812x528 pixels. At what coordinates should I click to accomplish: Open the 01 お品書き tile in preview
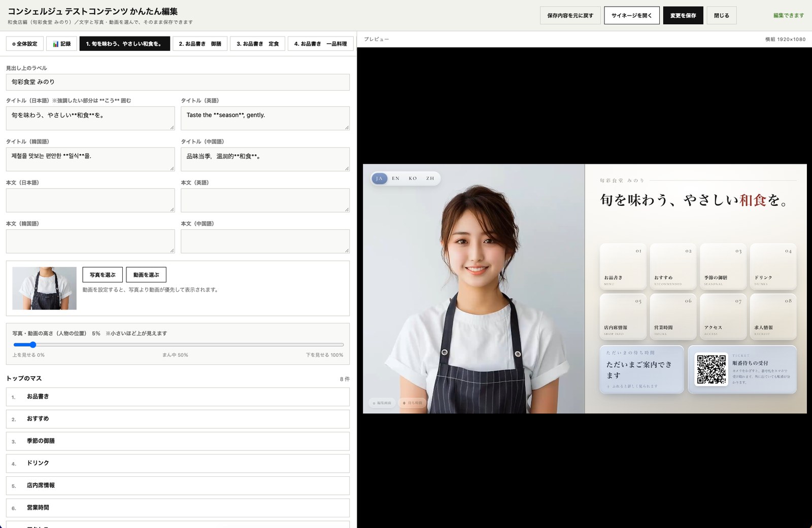pyautogui.click(x=623, y=266)
